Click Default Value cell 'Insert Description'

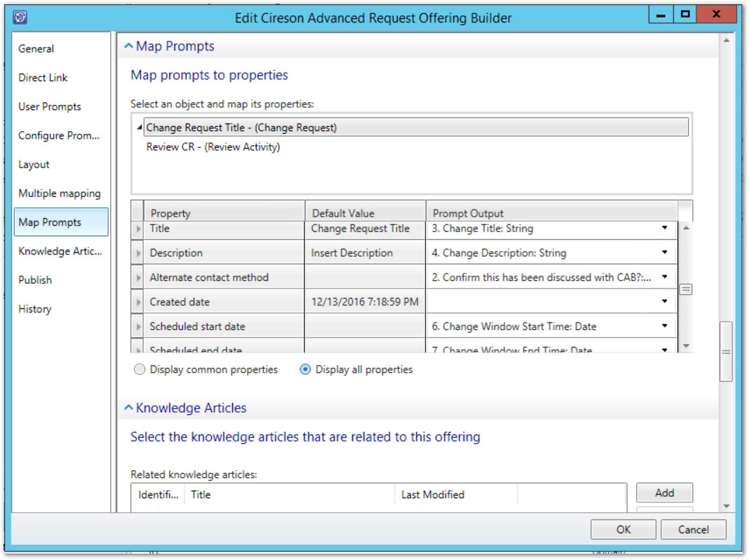[x=365, y=253]
